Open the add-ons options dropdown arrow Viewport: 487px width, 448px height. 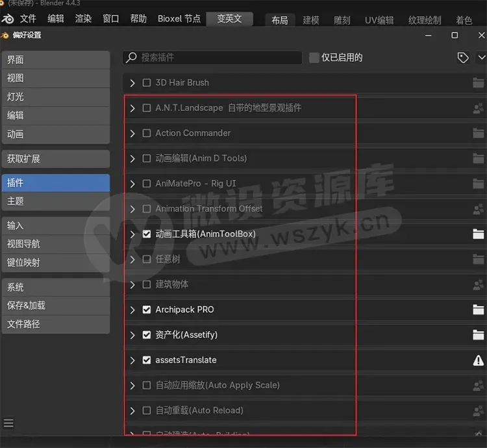[481, 58]
